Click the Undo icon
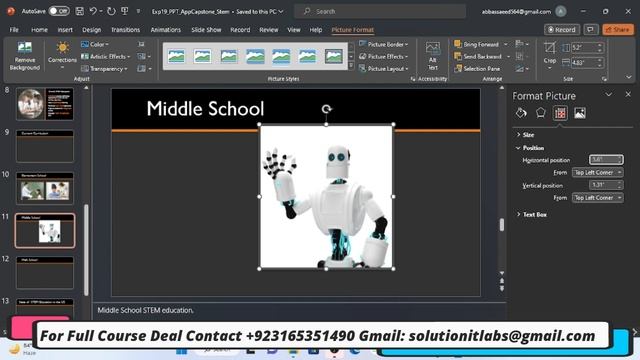The height and width of the screenshot is (360, 640). (93, 11)
